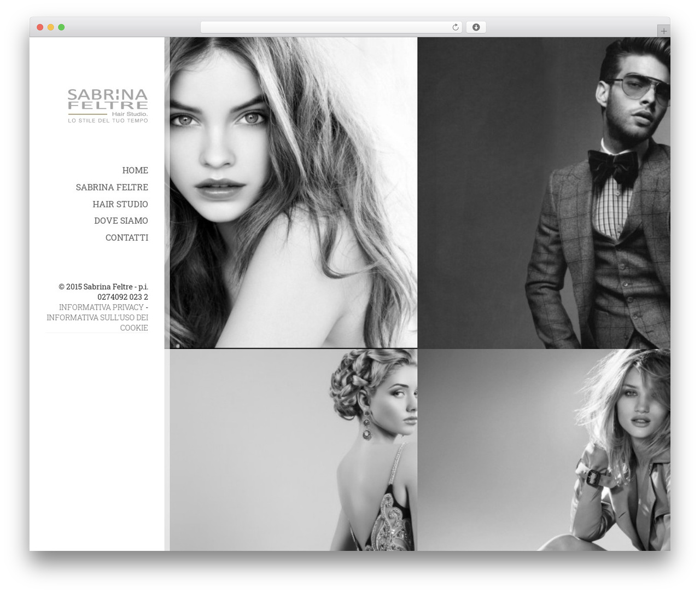Open the downloads button in browser toolbar
700x593 pixels.
(x=476, y=27)
